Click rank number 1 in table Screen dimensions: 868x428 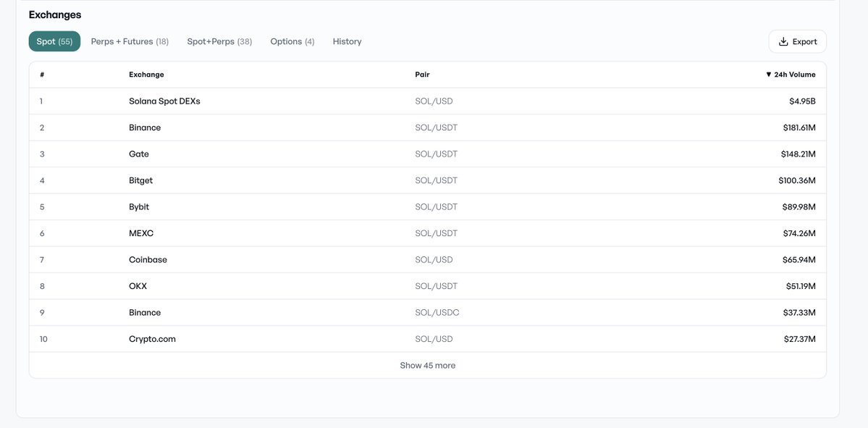click(41, 101)
